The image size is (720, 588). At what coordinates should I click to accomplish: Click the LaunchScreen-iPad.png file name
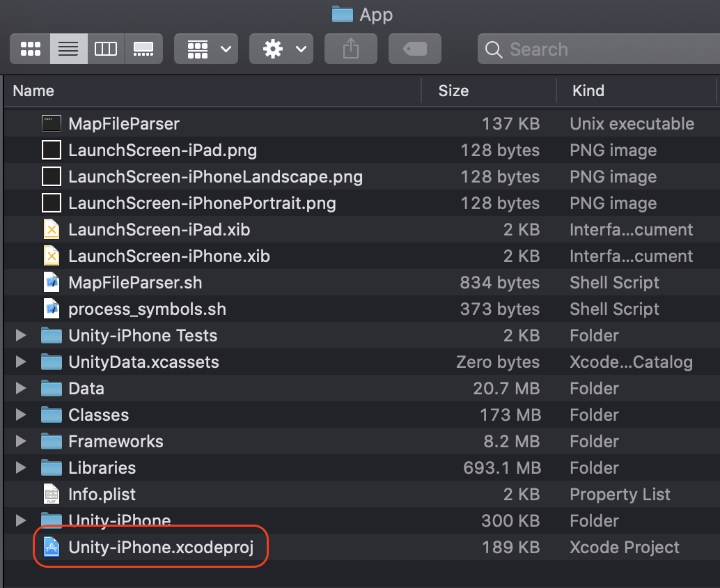pyautogui.click(x=162, y=150)
